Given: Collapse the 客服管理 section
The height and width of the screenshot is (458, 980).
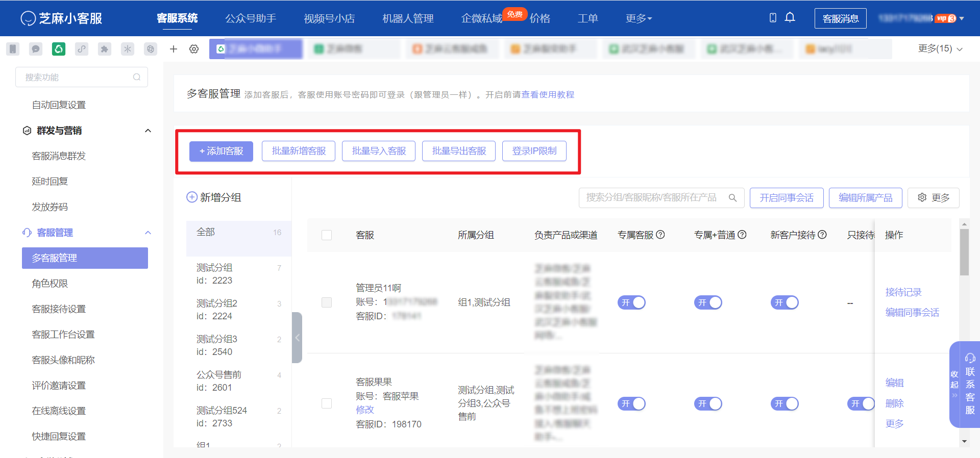Looking at the screenshot, I should point(148,233).
